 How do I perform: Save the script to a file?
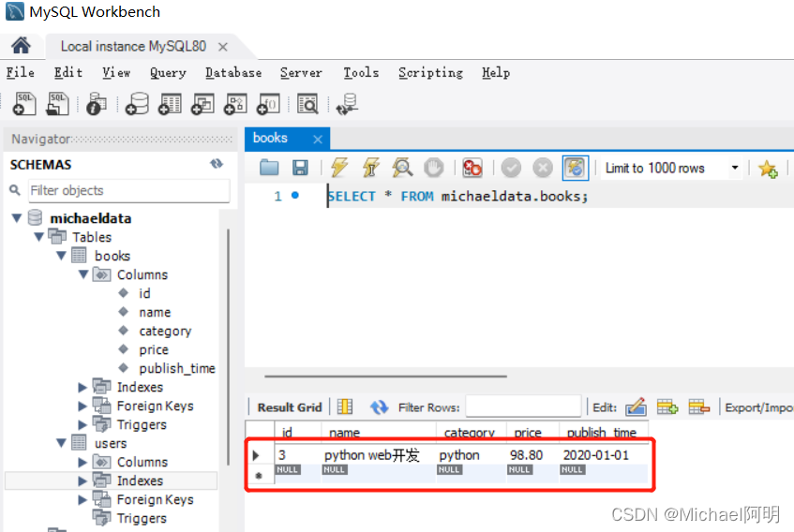click(300, 168)
